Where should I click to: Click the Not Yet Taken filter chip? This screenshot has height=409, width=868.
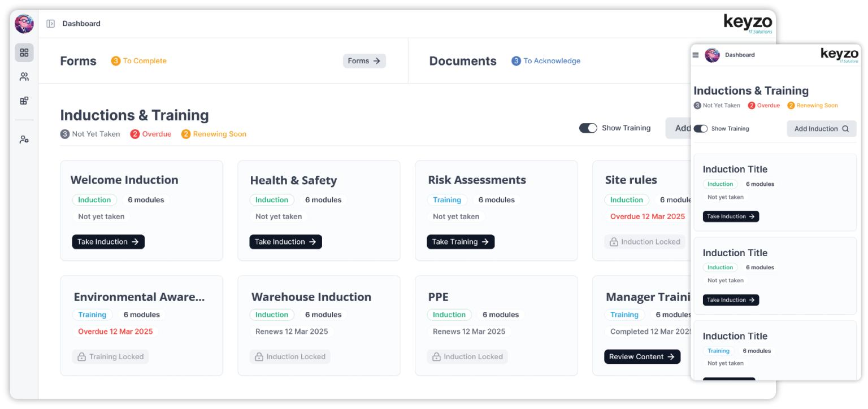[x=90, y=134]
